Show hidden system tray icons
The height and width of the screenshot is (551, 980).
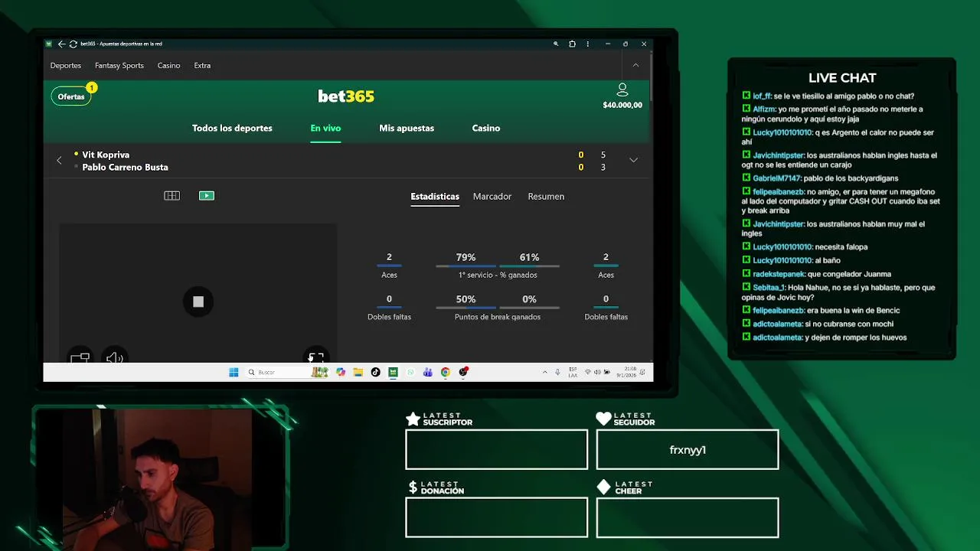545,372
